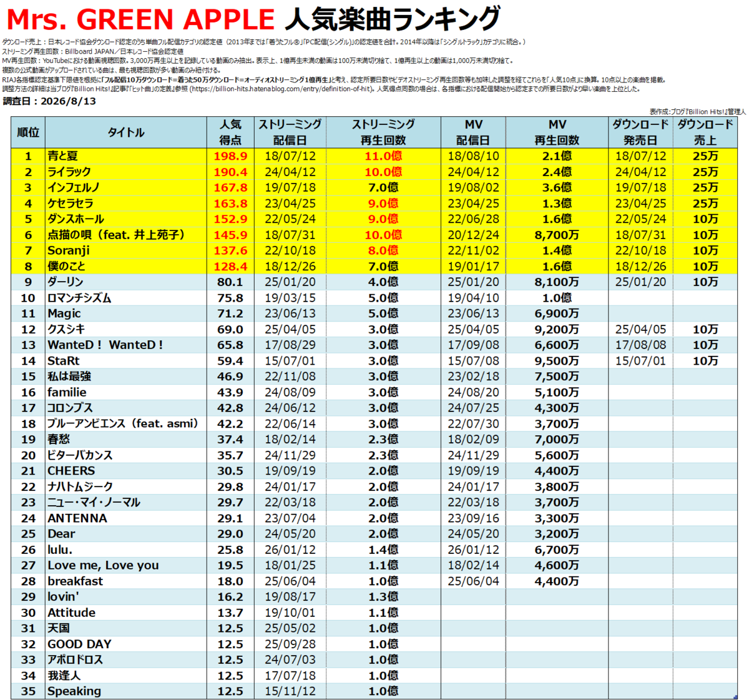Click the 'Magic' title cell
This screenshot has height=700, width=749.
pos(125,313)
